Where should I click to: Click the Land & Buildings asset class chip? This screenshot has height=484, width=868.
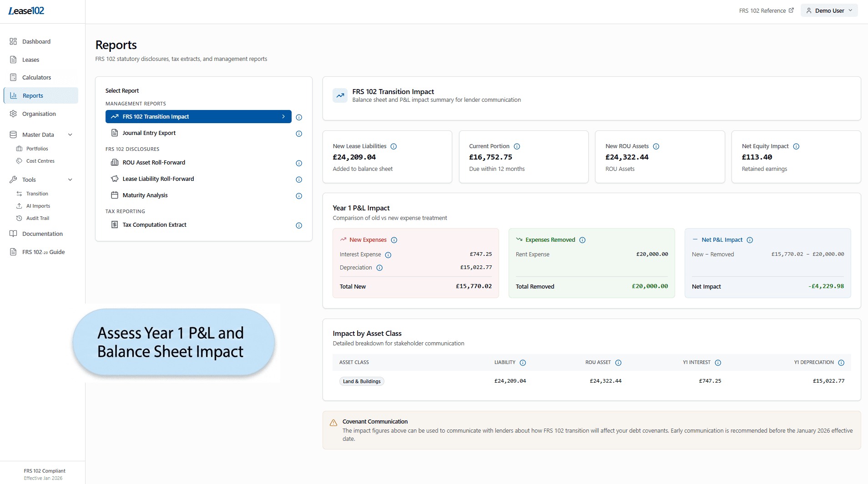(361, 381)
